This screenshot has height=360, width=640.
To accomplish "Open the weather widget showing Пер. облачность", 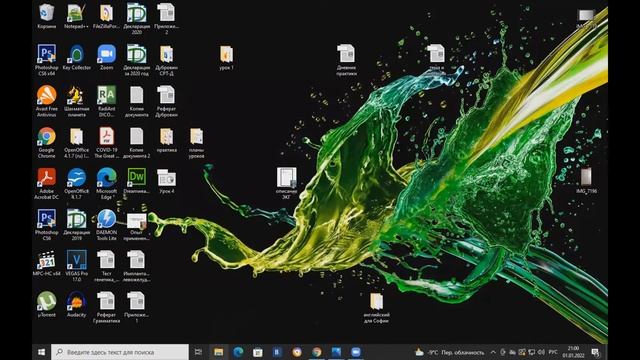I will (449, 352).
